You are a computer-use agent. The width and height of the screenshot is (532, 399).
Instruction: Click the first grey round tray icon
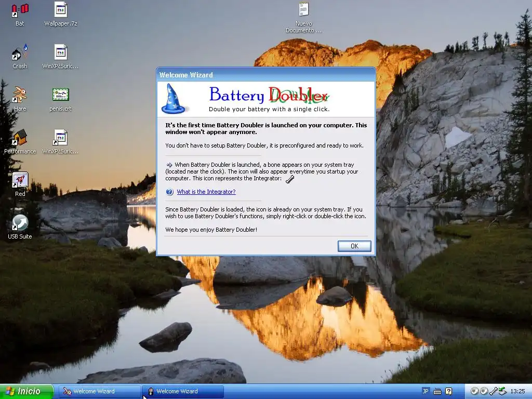pos(474,391)
